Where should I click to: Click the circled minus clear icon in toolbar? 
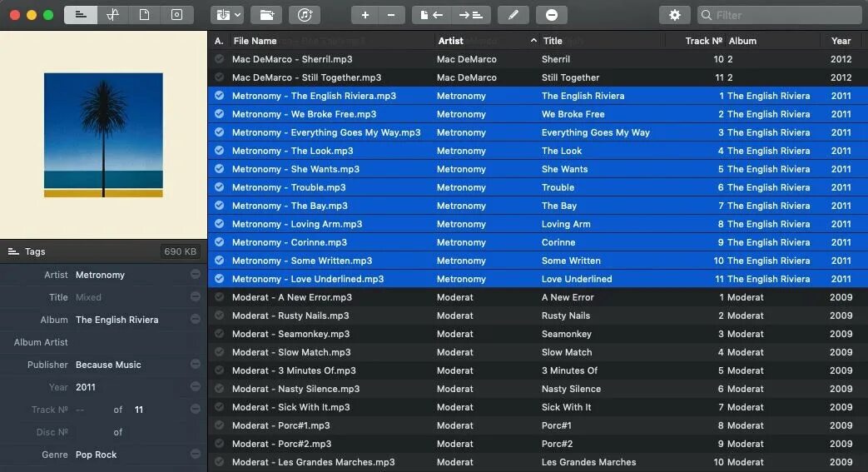pyautogui.click(x=552, y=15)
